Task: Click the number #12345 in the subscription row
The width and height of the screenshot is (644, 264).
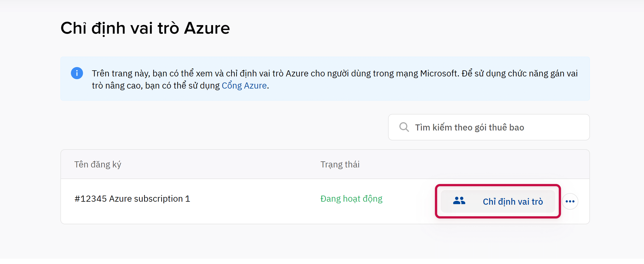Action: coord(90,199)
